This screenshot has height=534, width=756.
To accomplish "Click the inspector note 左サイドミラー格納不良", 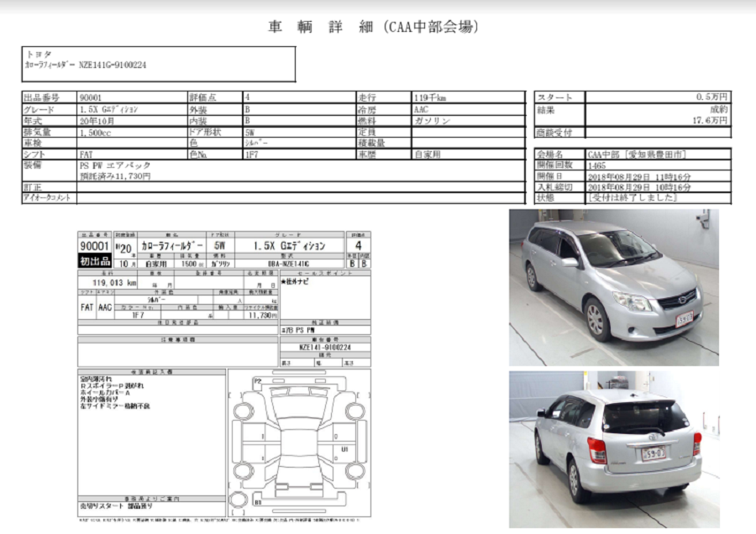I will pyautogui.click(x=115, y=406).
